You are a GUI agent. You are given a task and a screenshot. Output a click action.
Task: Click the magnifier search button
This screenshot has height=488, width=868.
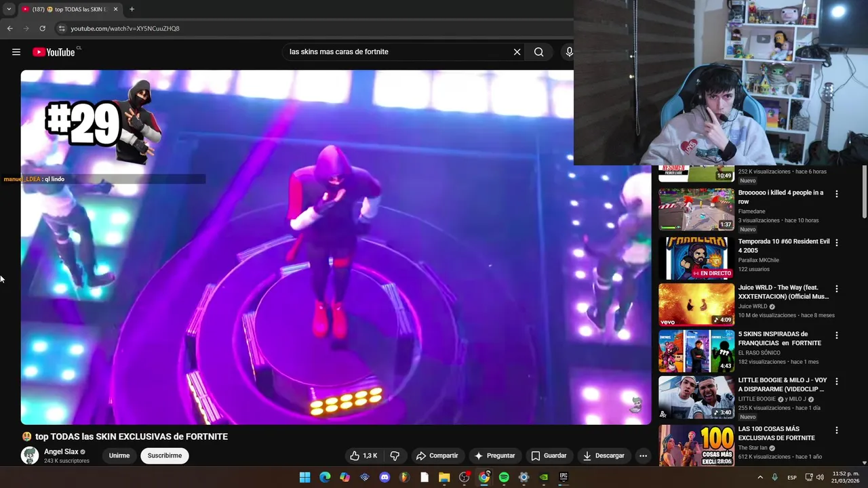coord(538,52)
